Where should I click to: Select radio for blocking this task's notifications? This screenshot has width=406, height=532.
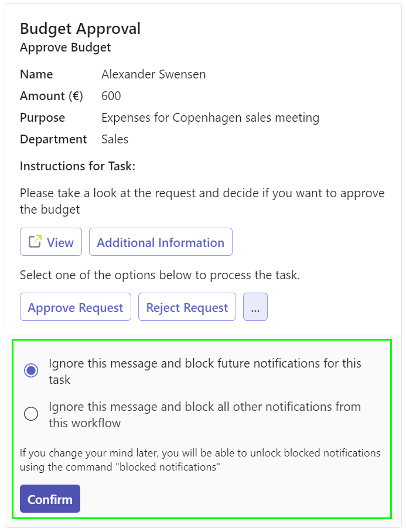(31, 370)
